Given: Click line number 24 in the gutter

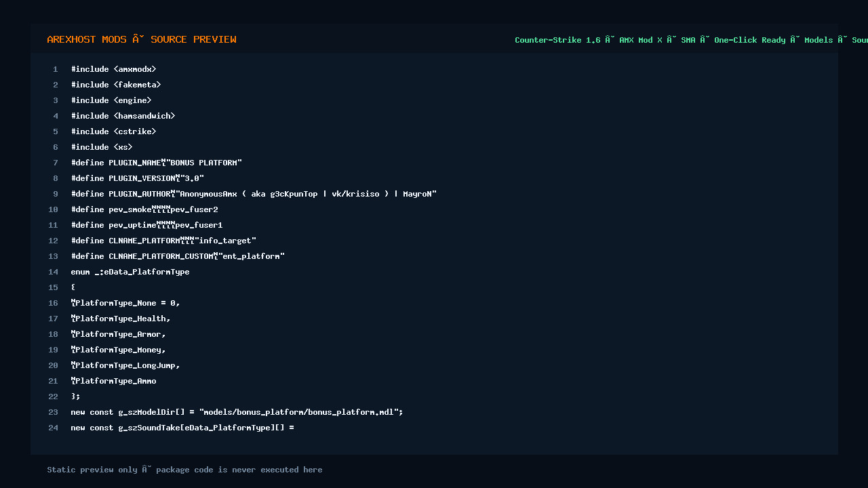Looking at the screenshot, I should (54, 428).
